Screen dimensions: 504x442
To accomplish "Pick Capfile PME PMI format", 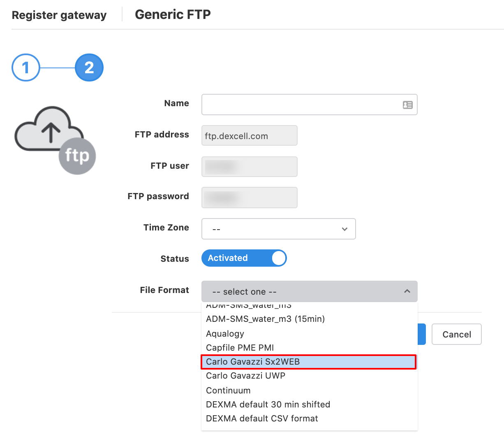I will (x=309, y=348).
